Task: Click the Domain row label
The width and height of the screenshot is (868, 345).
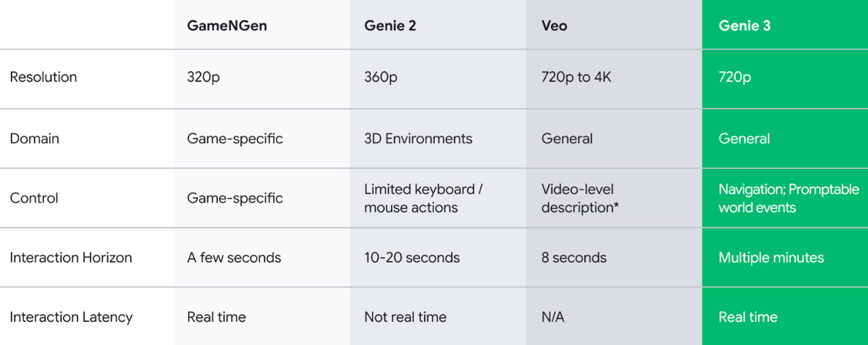Action: [34, 139]
